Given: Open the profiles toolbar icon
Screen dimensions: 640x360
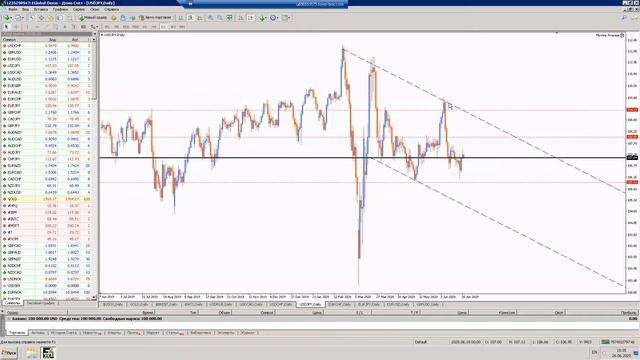Looking at the screenshot, I should pos(19,18).
